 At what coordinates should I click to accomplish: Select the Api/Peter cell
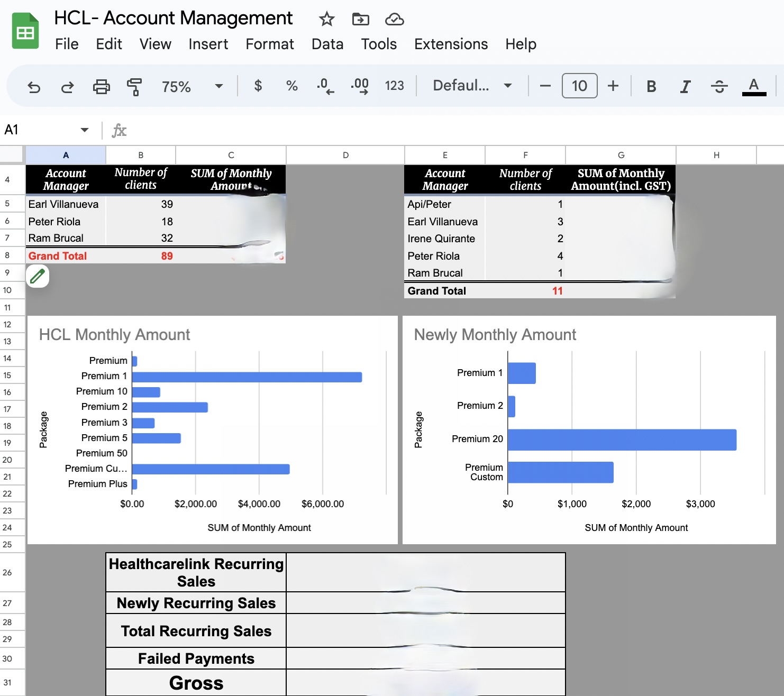click(x=444, y=204)
